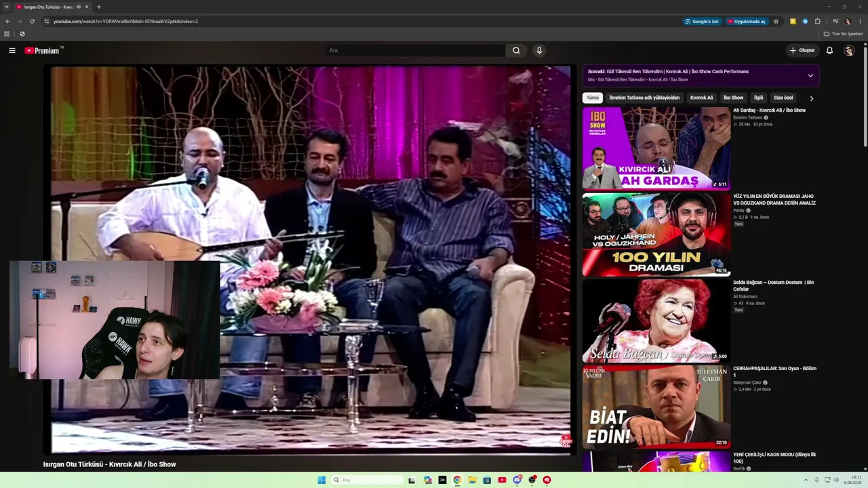Click the Google'a Sor button
Image resolution: width=868 pixels, height=488 pixels.
tap(702, 21)
